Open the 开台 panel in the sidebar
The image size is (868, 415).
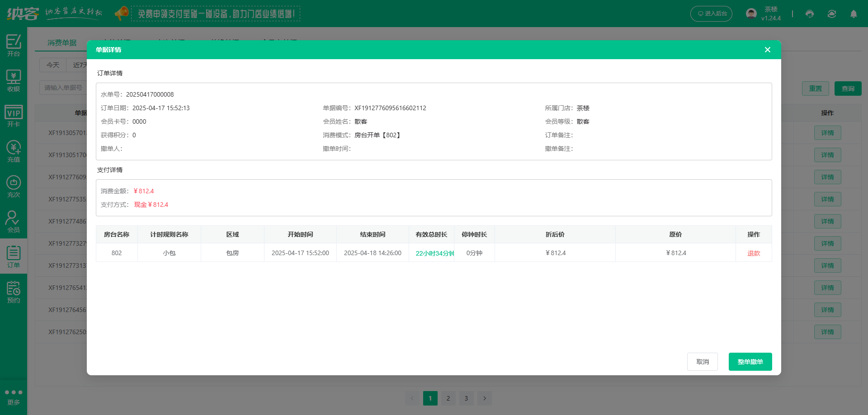pyautogui.click(x=14, y=45)
